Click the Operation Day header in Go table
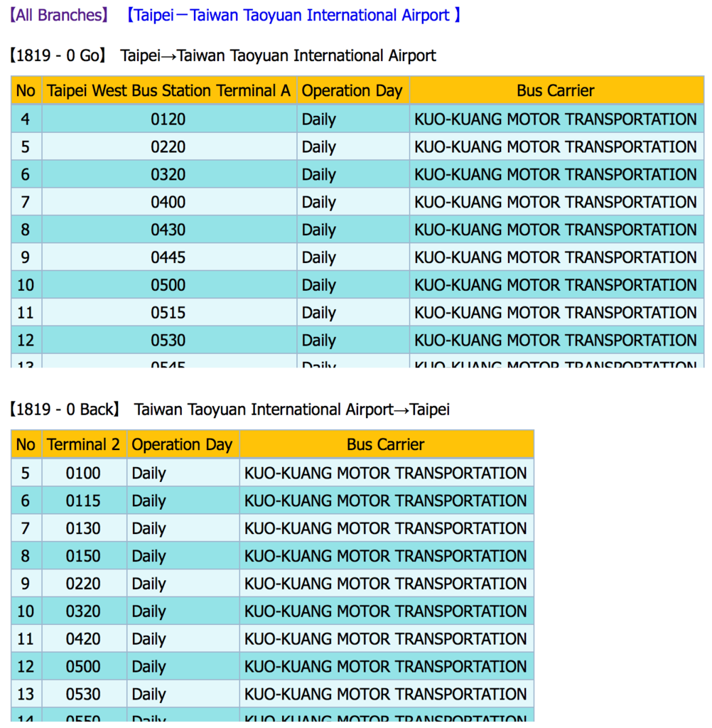712x728 pixels. tap(352, 90)
